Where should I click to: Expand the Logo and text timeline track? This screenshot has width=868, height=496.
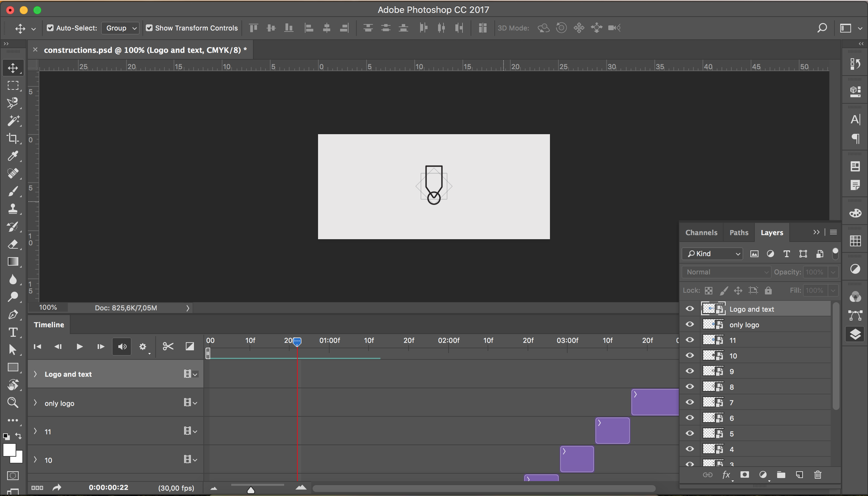point(35,374)
